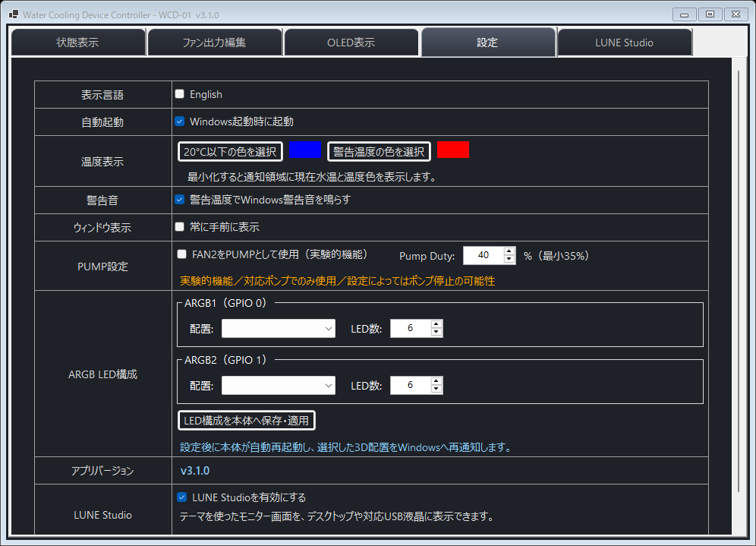Click the 設定後に本体が自動再起動し note text
The width and height of the screenshot is (756, 546).
pos(345,447)
